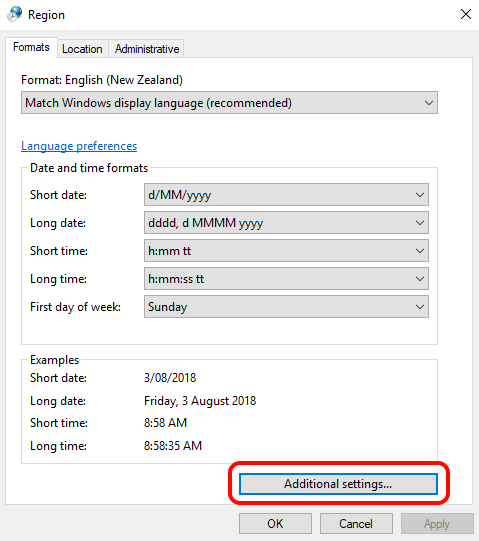The image size is (479, 541).
Task: Open the Administrative tab
Action: (147, 49)
